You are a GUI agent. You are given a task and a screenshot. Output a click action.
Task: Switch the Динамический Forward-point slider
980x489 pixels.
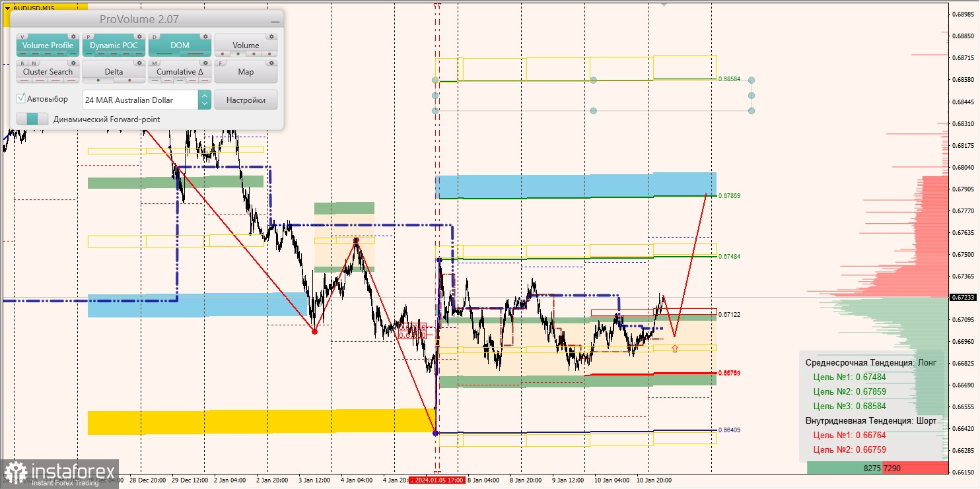pyautogui.click(x=32, y=119)
